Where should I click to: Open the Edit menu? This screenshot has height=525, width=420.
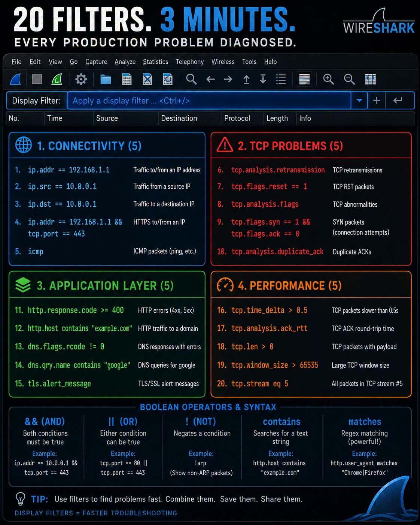click(x=35, y=62)
